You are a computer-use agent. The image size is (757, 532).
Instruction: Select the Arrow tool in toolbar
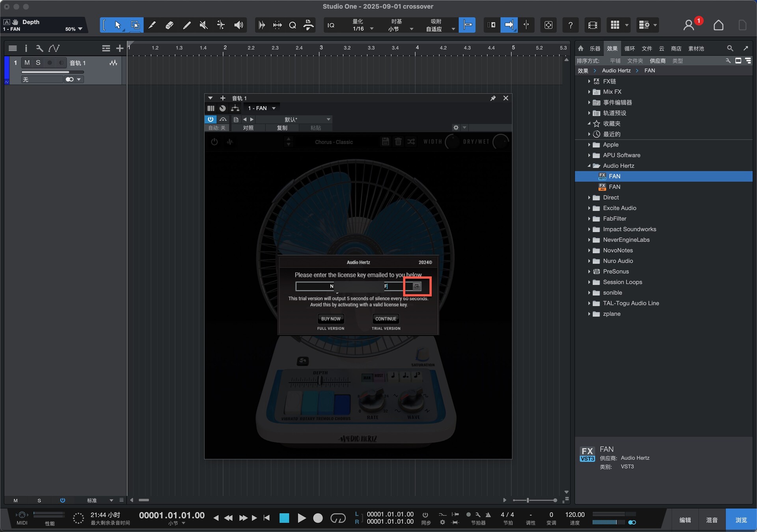[x=117, y=25]
